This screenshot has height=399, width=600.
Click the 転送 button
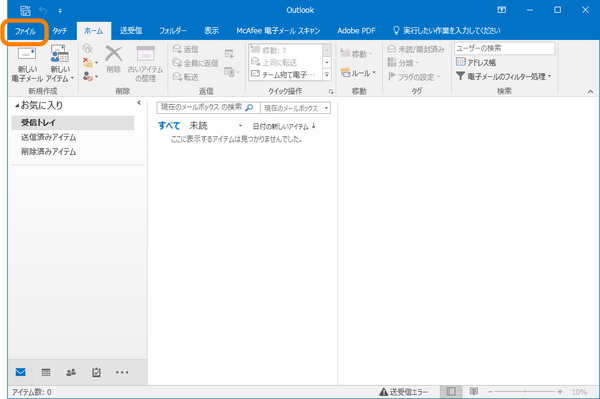click(186, 77)
